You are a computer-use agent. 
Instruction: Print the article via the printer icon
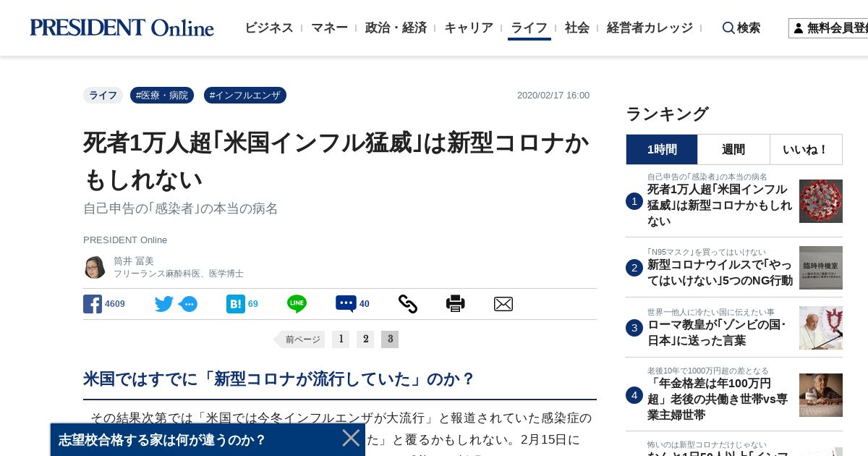[x=456, y=304]
